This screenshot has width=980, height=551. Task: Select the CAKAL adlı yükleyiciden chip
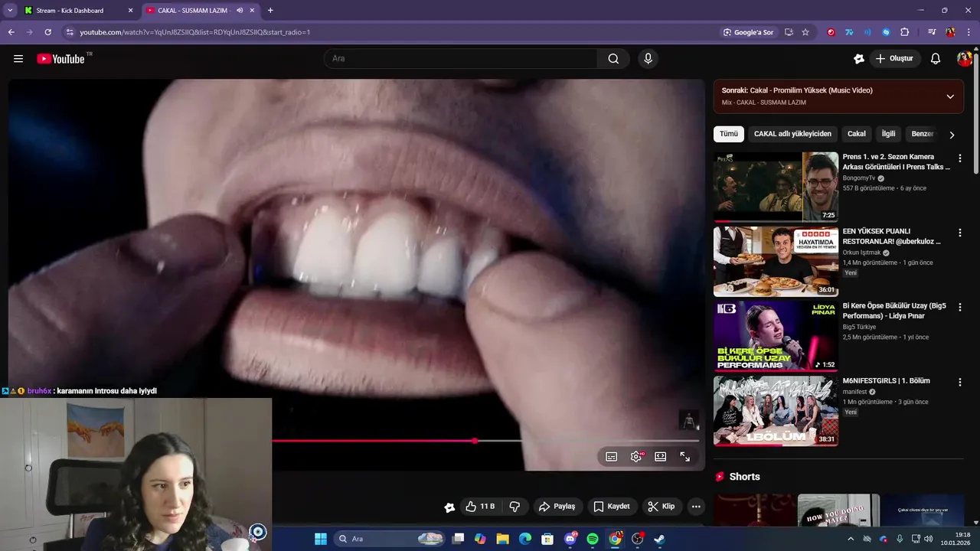792,134
